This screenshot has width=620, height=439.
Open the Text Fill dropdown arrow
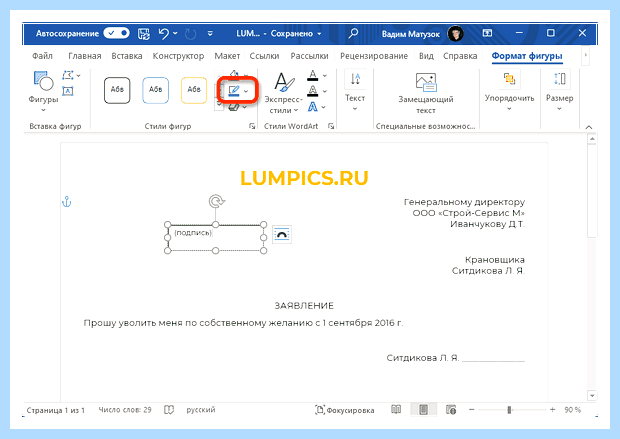point(325,76)
